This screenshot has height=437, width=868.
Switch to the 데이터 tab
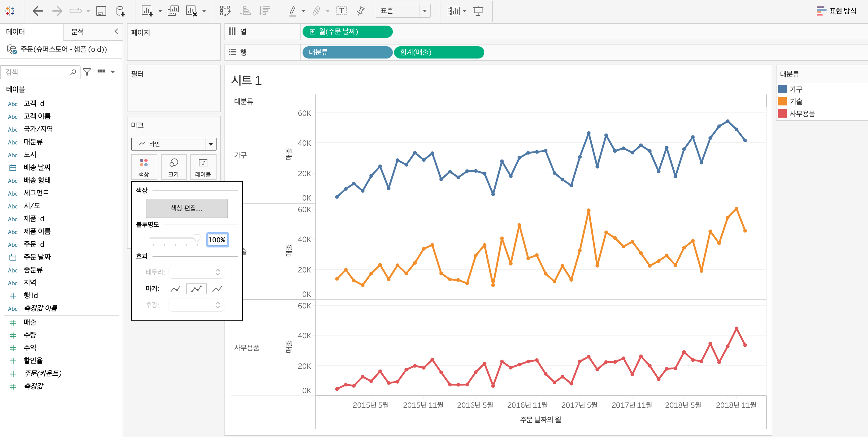(16, 32)
